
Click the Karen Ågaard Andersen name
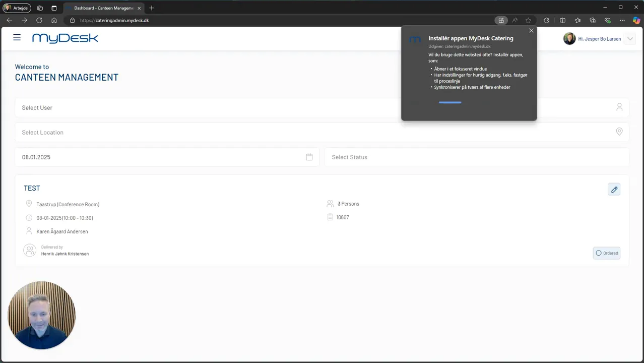[62, 231]
